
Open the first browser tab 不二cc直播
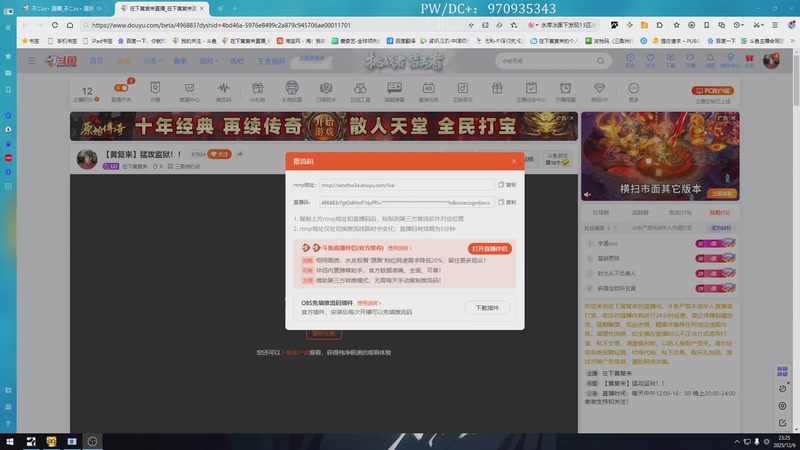[62, 9]
